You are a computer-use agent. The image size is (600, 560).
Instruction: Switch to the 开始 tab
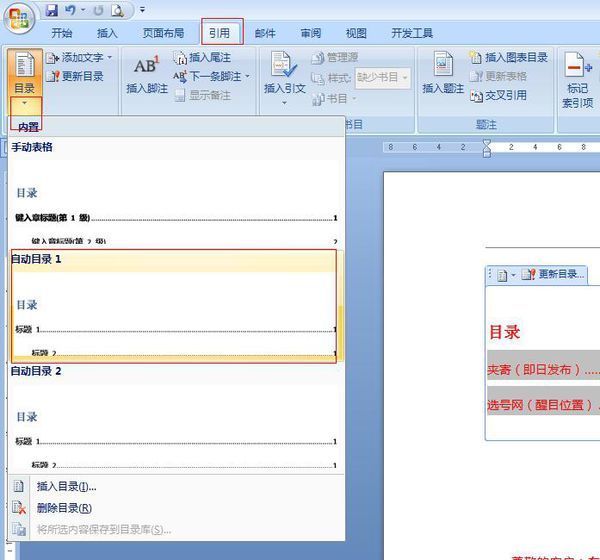coord(62,33)
